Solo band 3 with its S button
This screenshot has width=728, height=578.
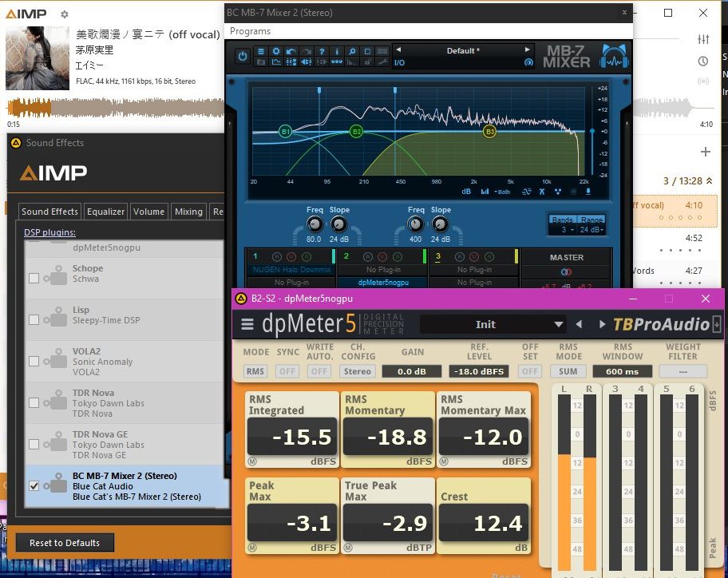click(489, 257)
